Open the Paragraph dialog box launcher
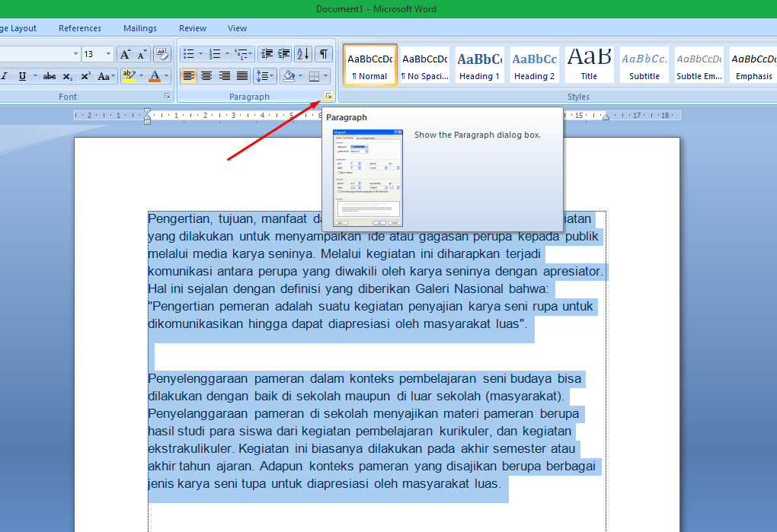Image resolution: width=777 pixels, height=532 pixels. 330,95
